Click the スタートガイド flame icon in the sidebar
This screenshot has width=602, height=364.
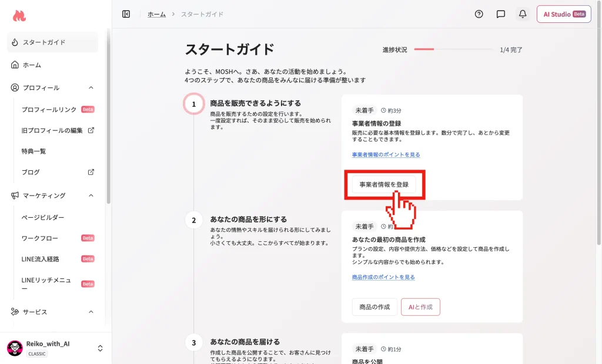tap(15, 42)
